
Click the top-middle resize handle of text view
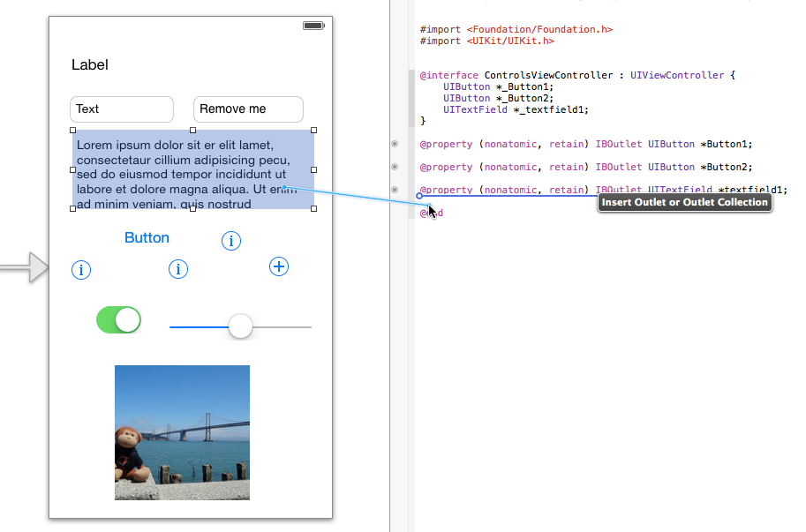click(x=193, y=131)
